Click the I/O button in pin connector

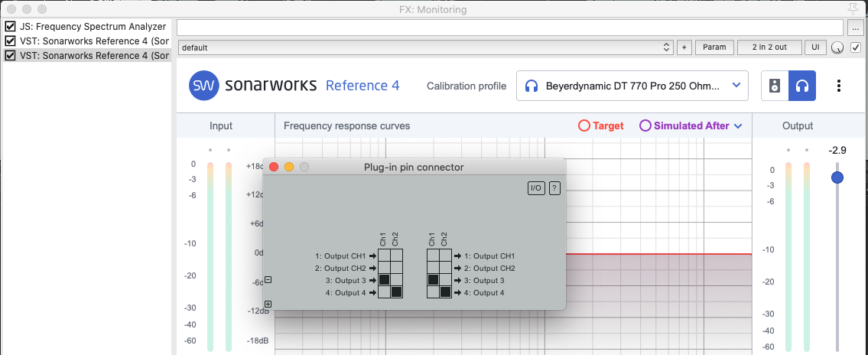pos(536,188)
